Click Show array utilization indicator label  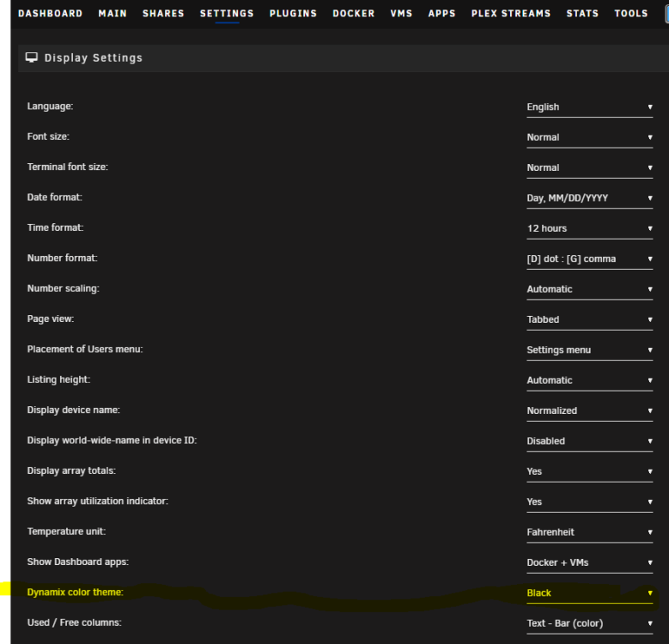pos(98,501)
